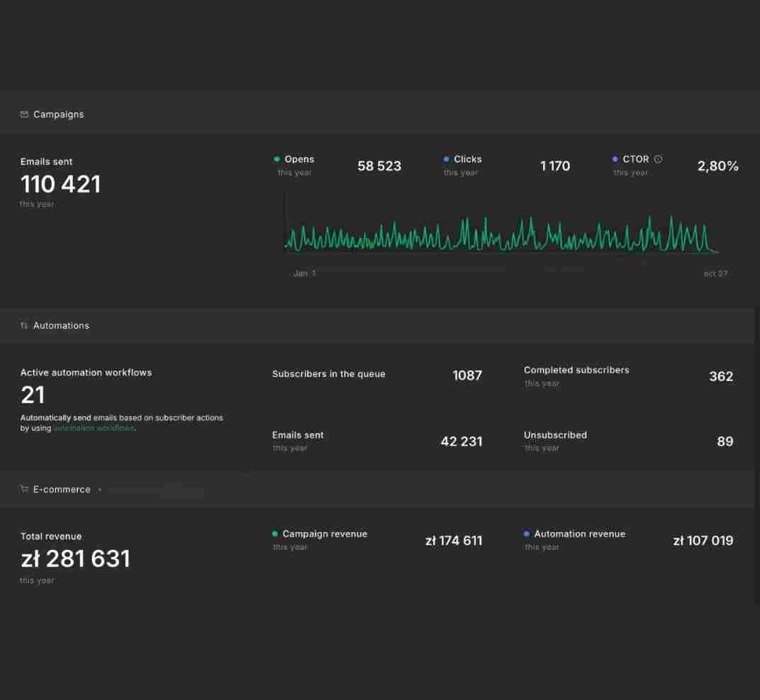Click the Jan 1 chart axis label
Image resolution: width=760 pixels, height=700 pixels.
pos(304,273)
